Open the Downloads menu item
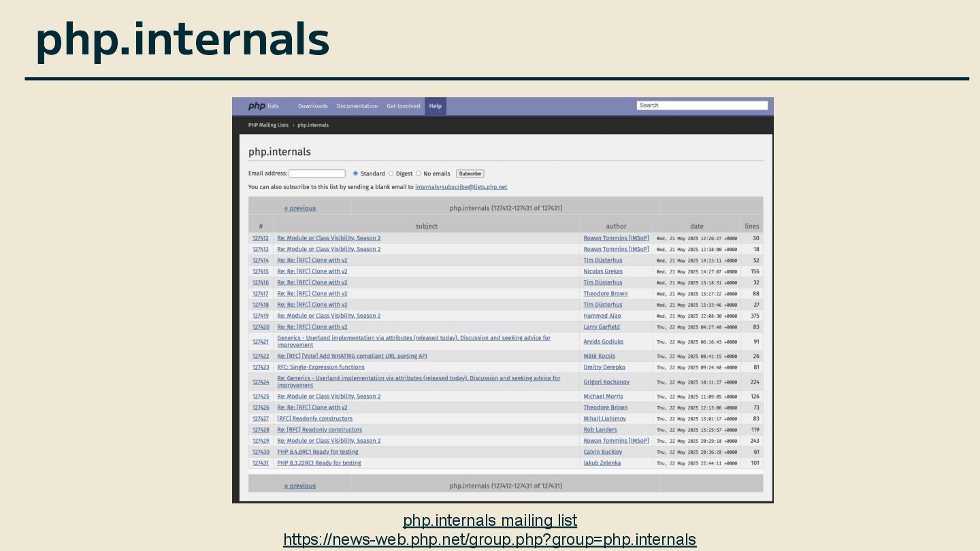 (x=312, y=106)
